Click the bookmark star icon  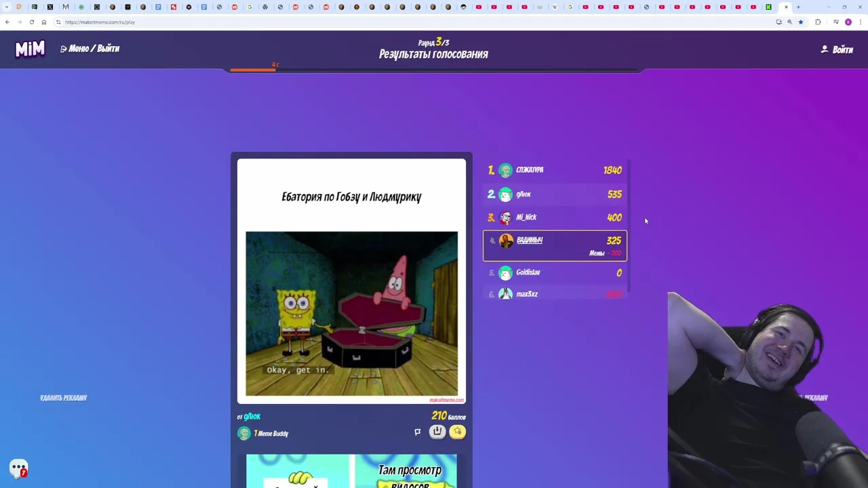800,22
